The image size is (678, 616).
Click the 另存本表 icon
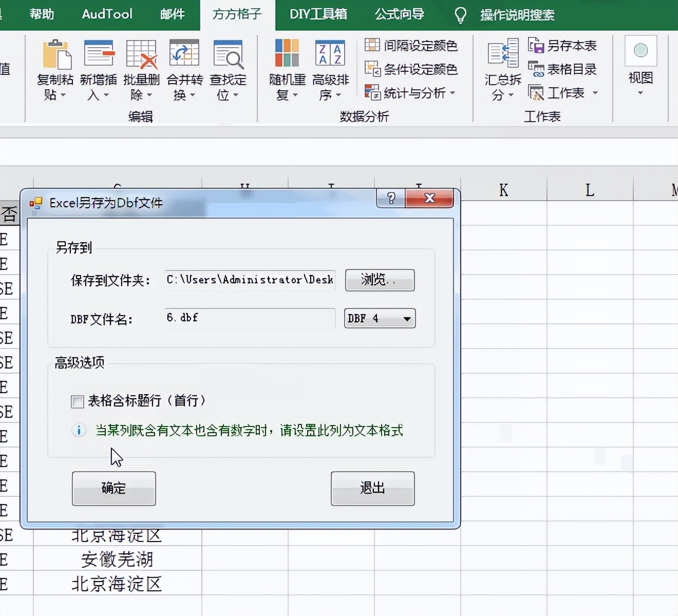point(565,46)
